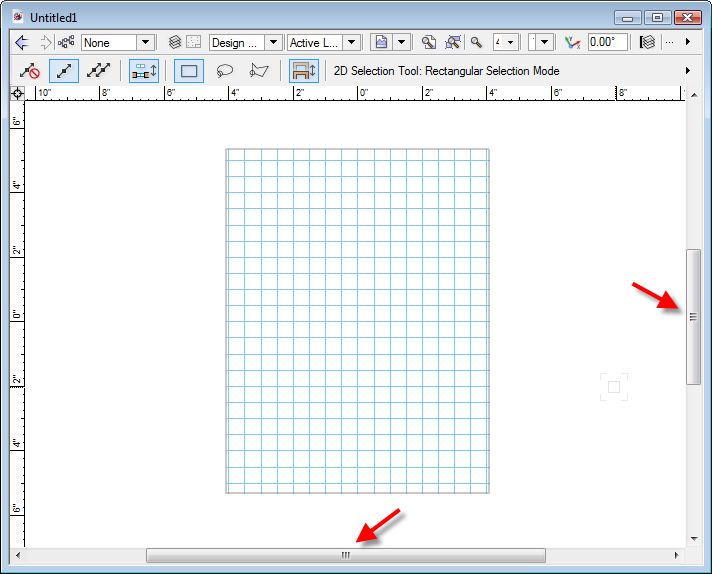Select the Polygonal selection mode

(260, 71)
